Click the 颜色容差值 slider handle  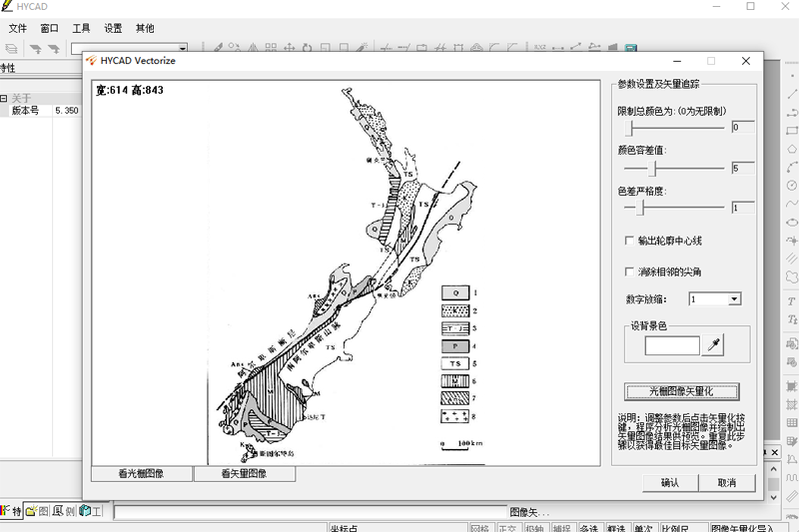[653, 169]
